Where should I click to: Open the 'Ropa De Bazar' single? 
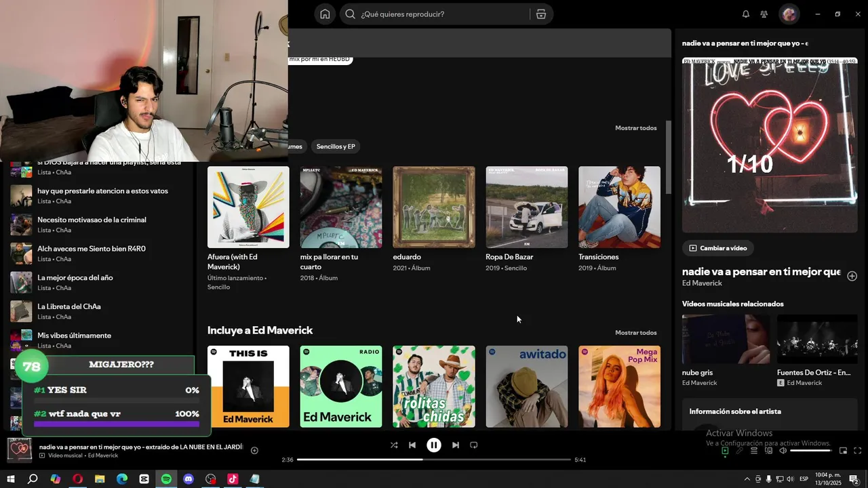(x=527, y=207)
